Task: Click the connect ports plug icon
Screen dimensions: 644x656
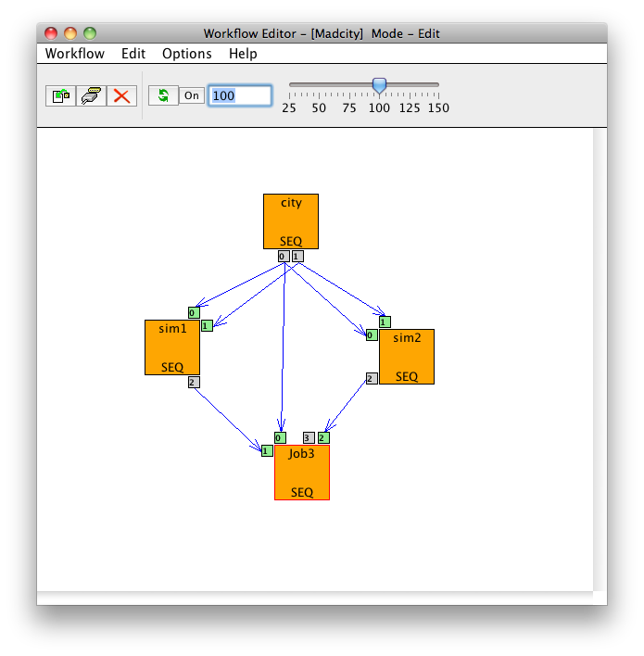Action: [x=91, y=95]
